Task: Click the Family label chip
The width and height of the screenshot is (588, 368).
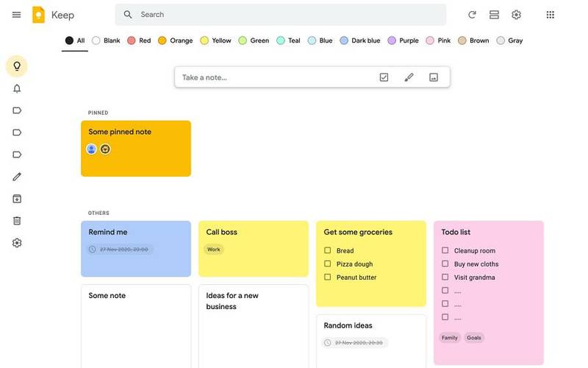Action: click(x=450, y=338)
